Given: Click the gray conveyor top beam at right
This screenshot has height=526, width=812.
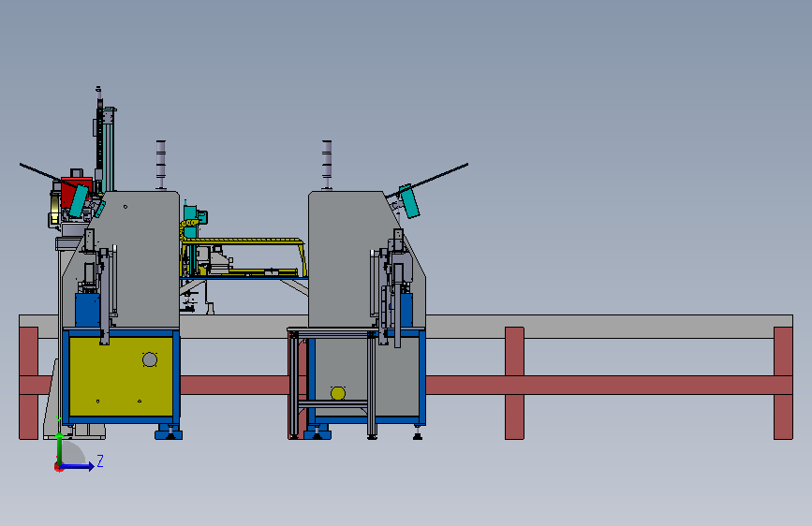Looking at the screenshot, I should [x=609, y=326].
